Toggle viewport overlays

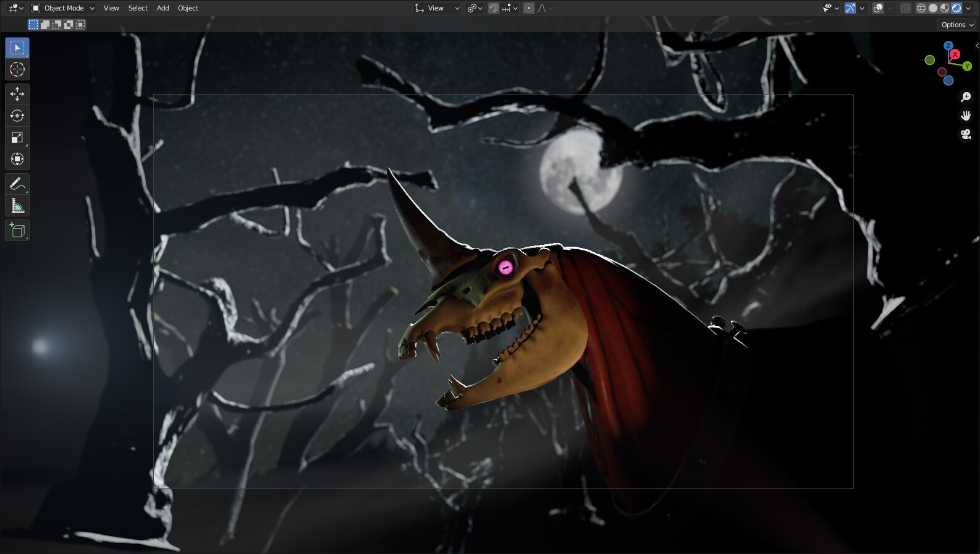tap(878, 8)
